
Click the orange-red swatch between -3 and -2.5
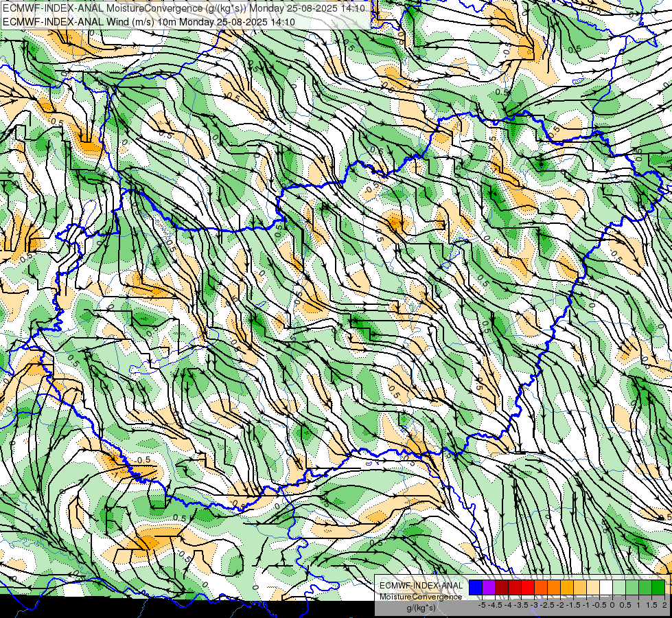pos(541,588)
